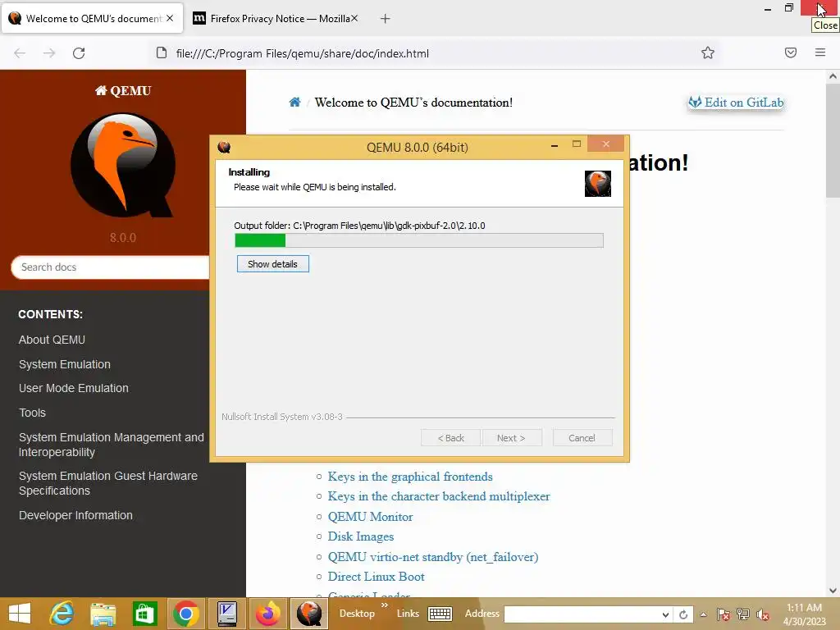This screenshot has width=840, height=630.
Task: Open User Mode Emulation section
Action: 73,388
